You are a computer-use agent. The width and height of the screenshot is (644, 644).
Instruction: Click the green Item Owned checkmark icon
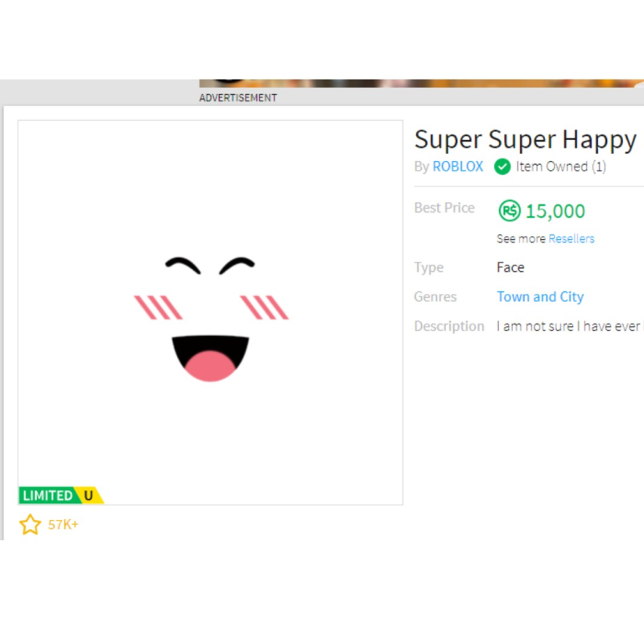point(502,167)
